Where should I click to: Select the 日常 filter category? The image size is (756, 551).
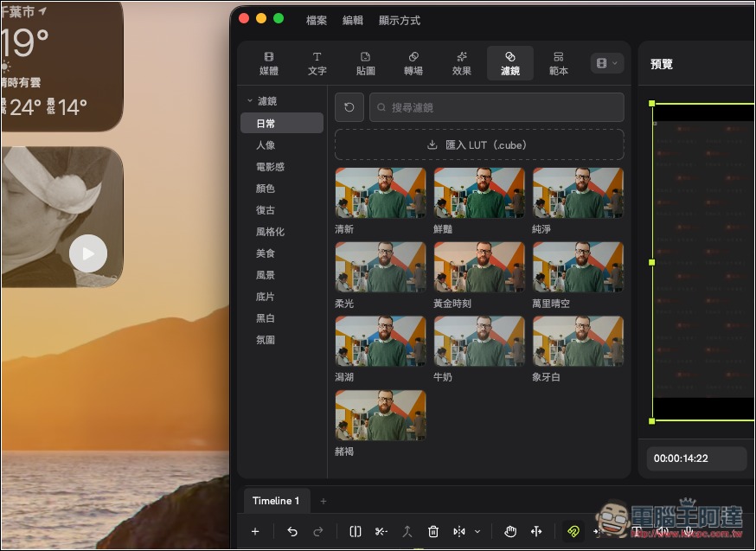282,123
